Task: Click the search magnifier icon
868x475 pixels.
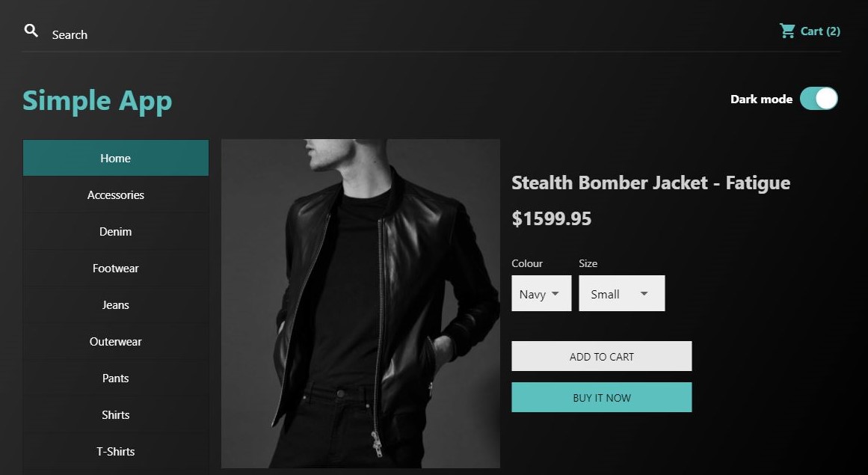Action: tap(31, 30)
